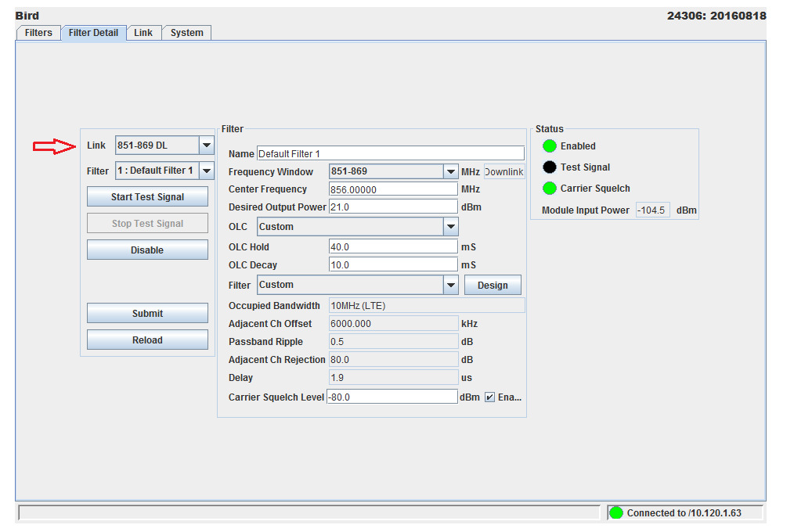The image size is (794, 532).
Task: Click the Adjacent Ch Rejection field
Action: pos(393,360)
